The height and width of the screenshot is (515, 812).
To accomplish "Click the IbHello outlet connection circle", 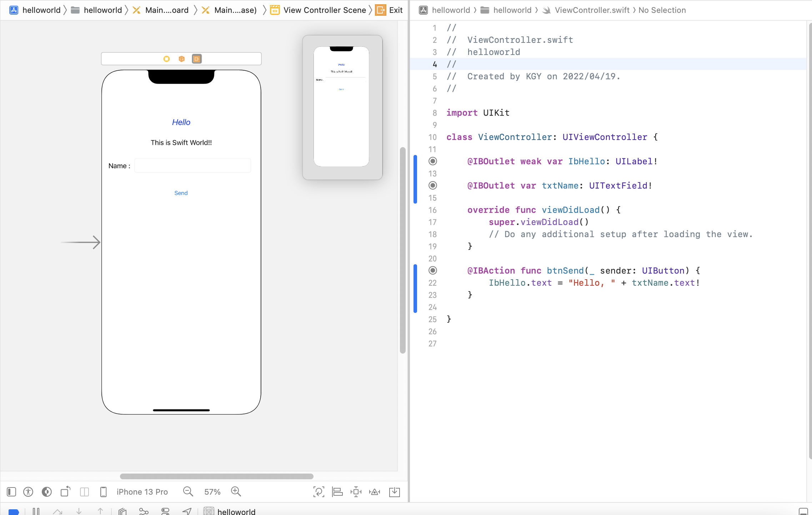I will (432, 161).
